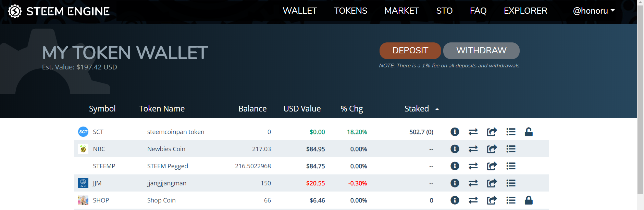Click the JJM token logo
The height and width of the screenshot is (210, 644).
point(83,183)
